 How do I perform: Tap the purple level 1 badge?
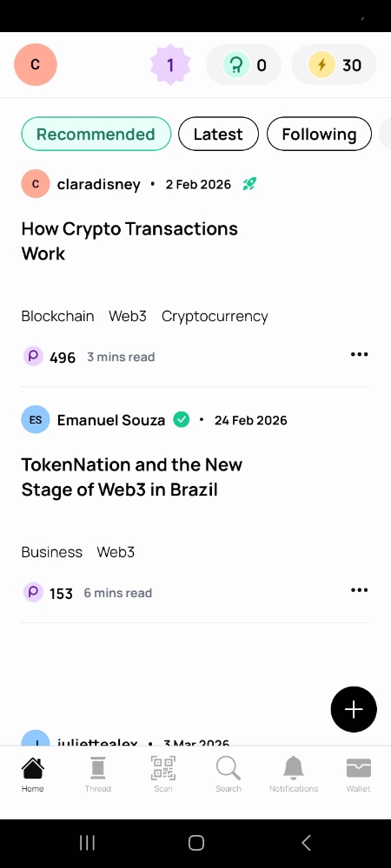pos(170,65)
